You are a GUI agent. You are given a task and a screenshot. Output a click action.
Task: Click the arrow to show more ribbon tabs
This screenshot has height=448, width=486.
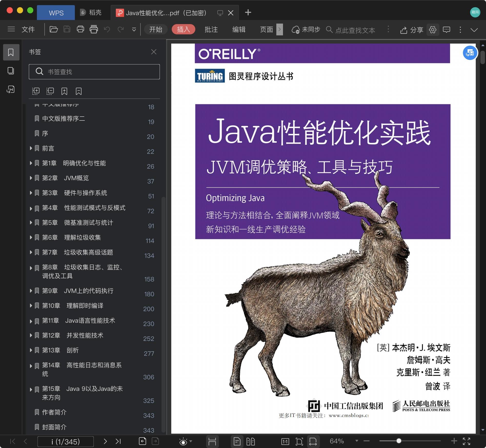click(280, 29)
